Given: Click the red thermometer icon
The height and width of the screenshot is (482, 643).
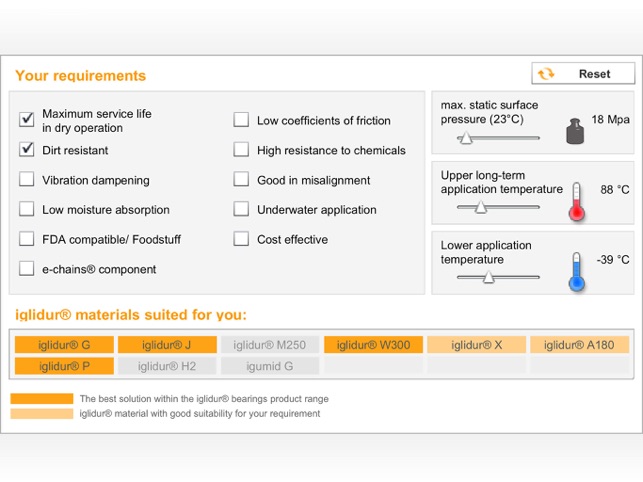Looking at the screenshot, I should pyautogui.click(x=577, y=201).
